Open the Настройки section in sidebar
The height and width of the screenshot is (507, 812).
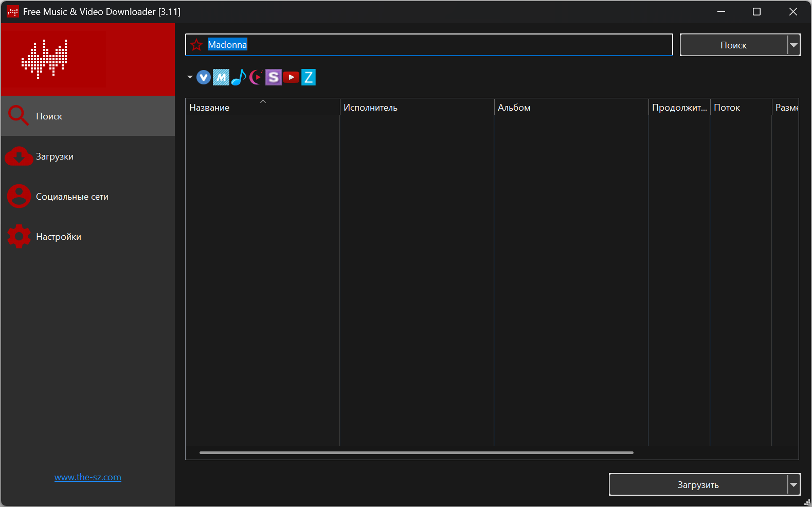88,236
